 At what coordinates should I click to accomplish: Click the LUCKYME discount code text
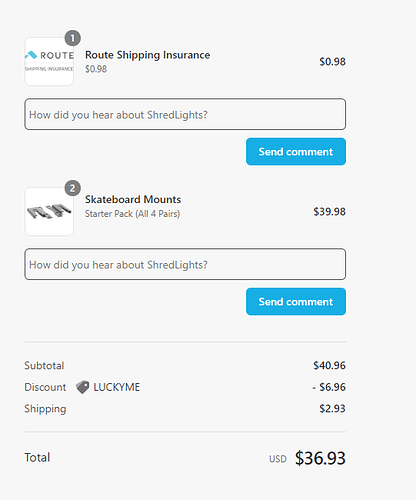(x=117, y=387)
